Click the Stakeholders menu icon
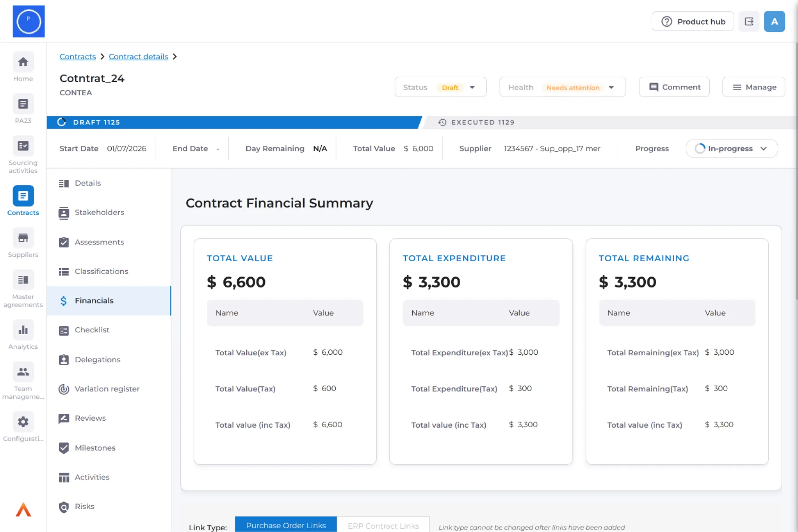This screenshot has height=532, width=798. [x=64, y=213]
